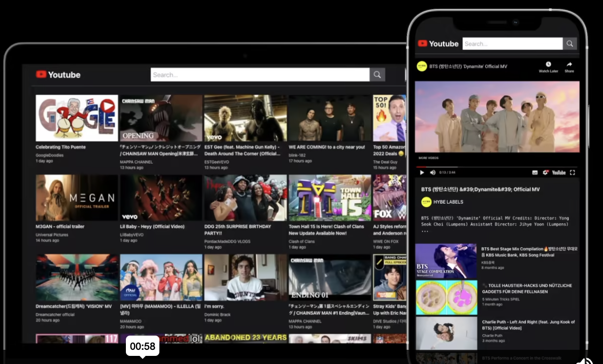Focus the phone Search input field
The image size is (603, 364).
tap(512, 44)
